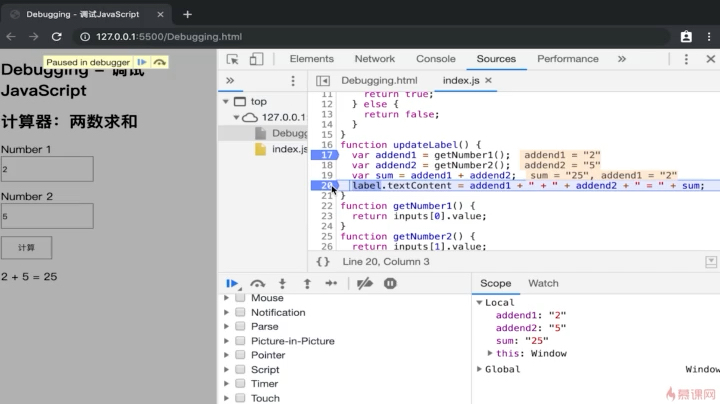
Task: Deactivate breakpoints with the slashed icon
Action: point(365,283)
